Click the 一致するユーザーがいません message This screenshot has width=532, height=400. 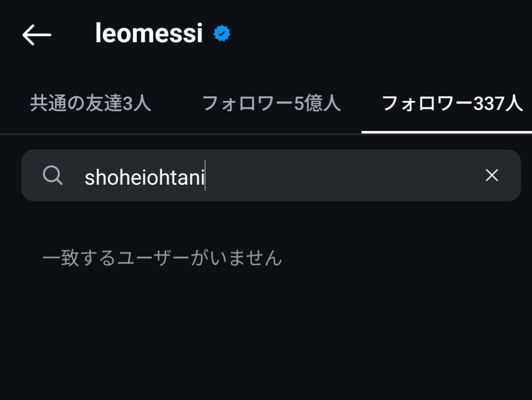click(162, 258)
